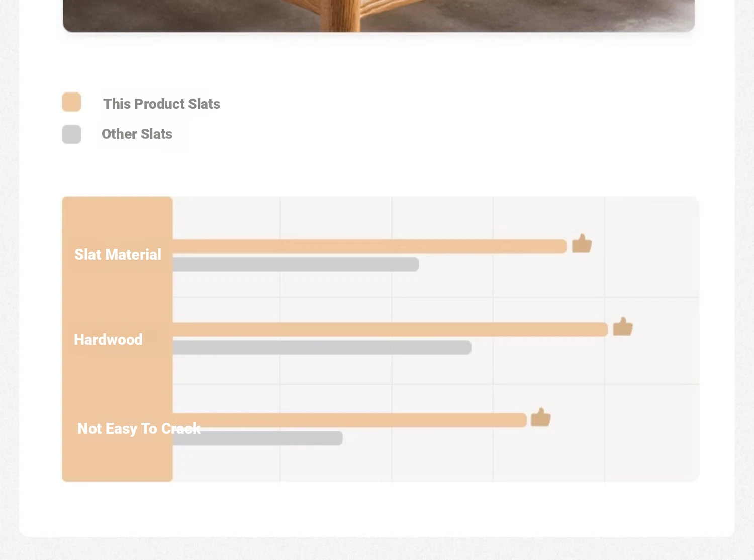754x560 pixels.
Task: Select the orange This Product Slats legend swatch
Action: [71, 102]
